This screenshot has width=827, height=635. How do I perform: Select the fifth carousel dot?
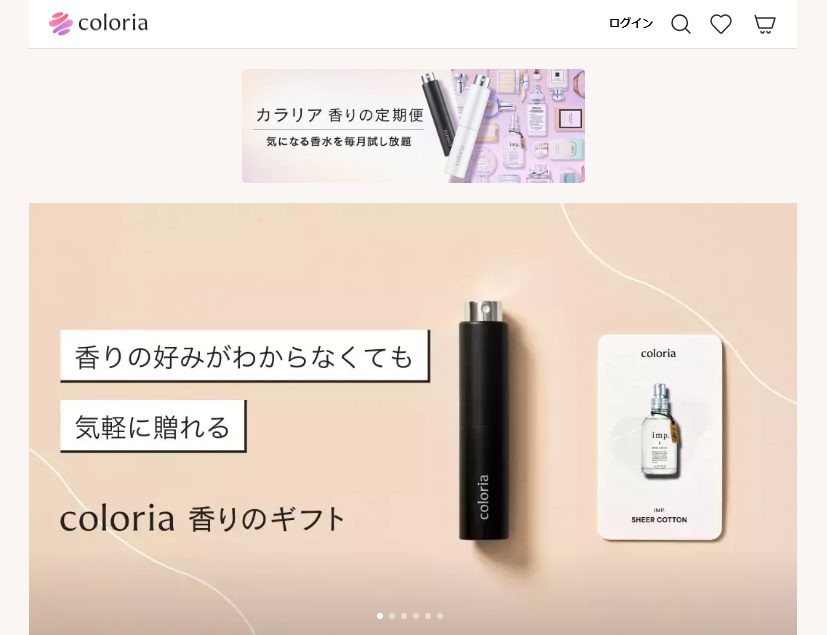click(428, 615)
